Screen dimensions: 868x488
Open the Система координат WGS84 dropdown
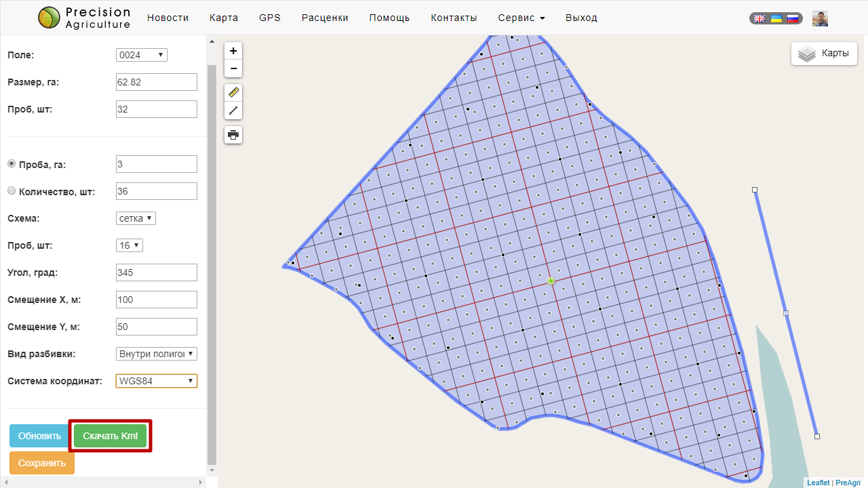[157, 381]
